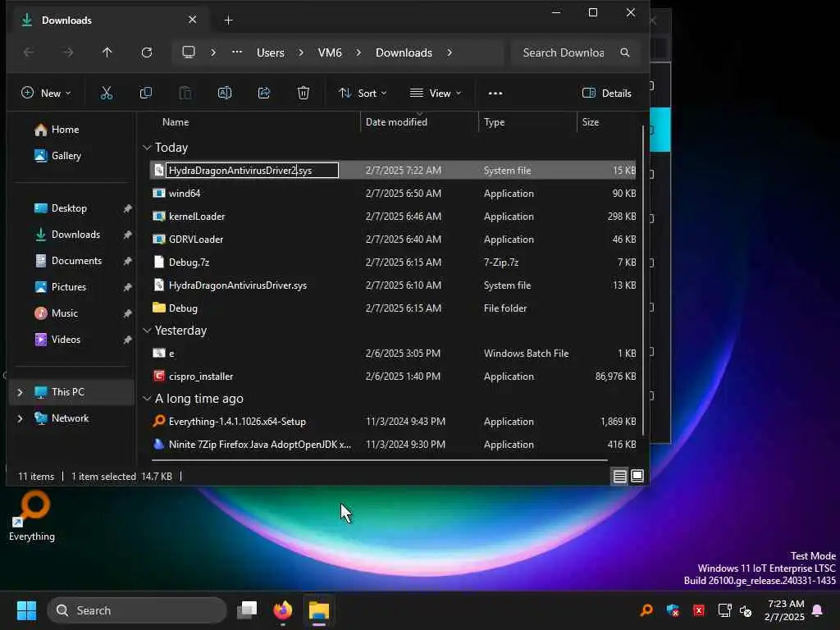Open the New item dropdown
This screenshot has height=630, width=840.
click(x=46, y=94)
